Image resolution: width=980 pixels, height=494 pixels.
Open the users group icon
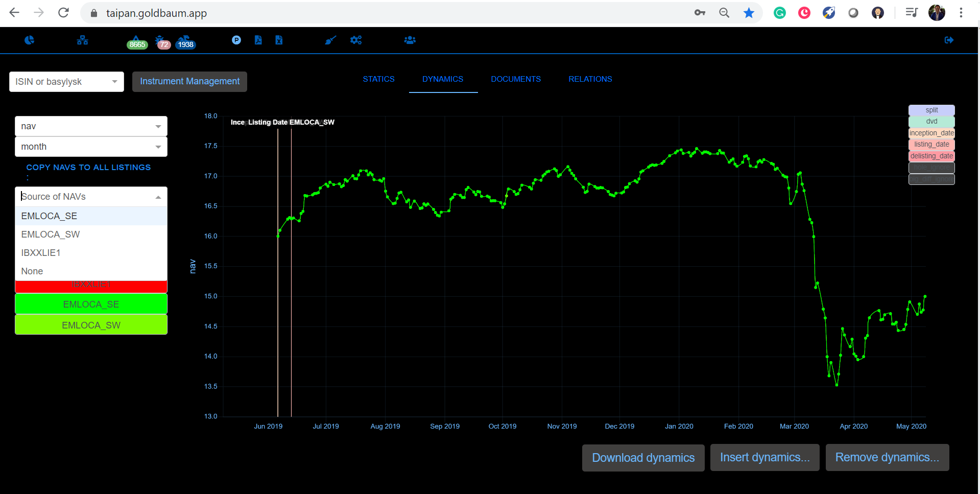click(x=410, y=40)
